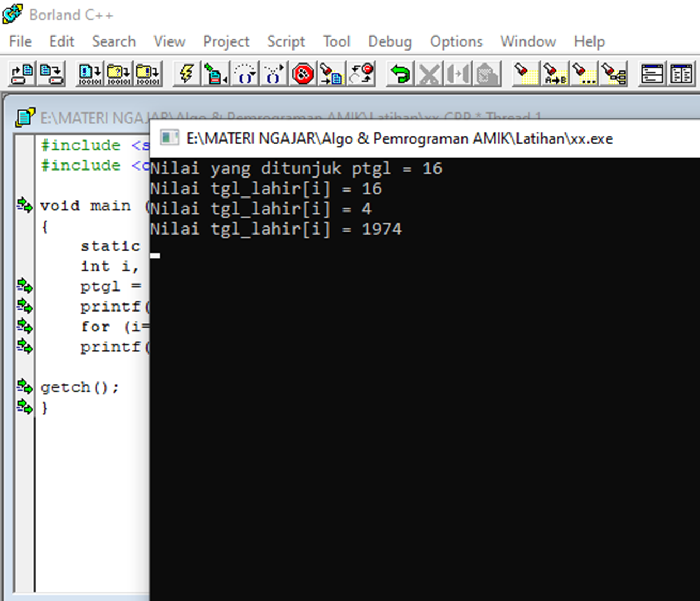Image resolution: width=700 pixels, height=601 pixels.
Task: Toggle breakpoint marker beside void main line
Action: 25,205
